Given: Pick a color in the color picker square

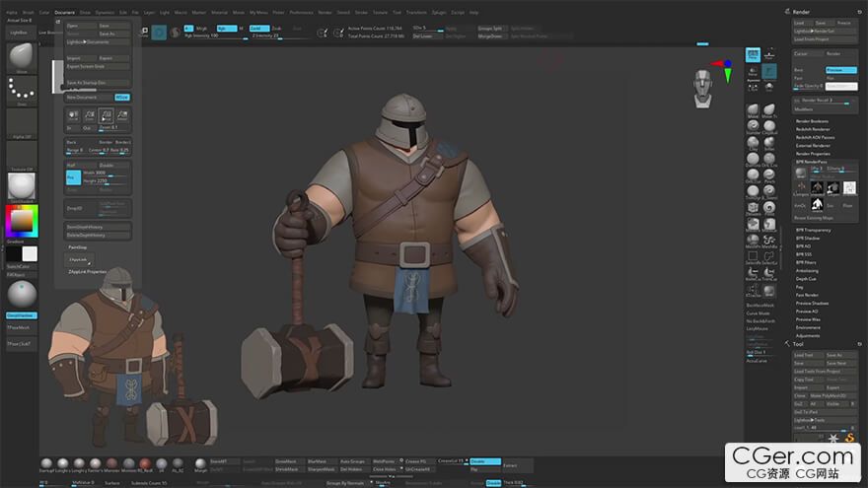Looking at the screenshot, I should click(x=20, y=220).
